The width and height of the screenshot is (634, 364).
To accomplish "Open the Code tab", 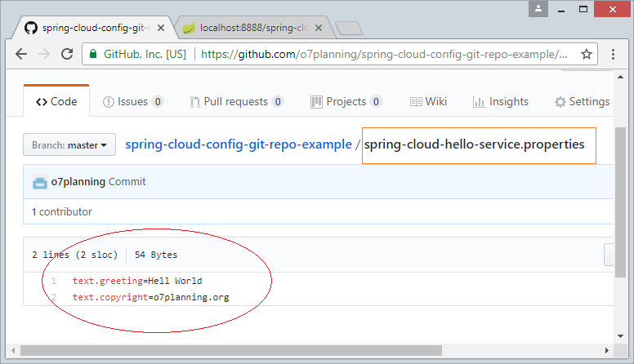I will click(56, 101).
